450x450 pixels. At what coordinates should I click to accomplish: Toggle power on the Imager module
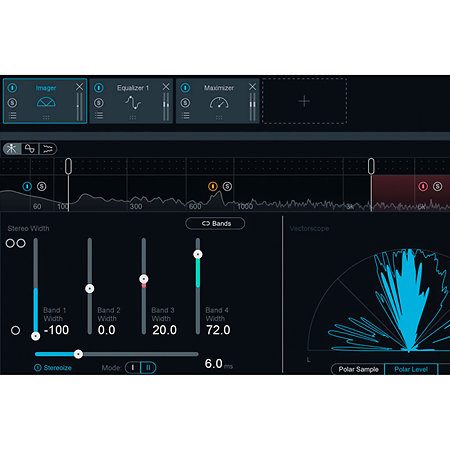pos(12,88)
